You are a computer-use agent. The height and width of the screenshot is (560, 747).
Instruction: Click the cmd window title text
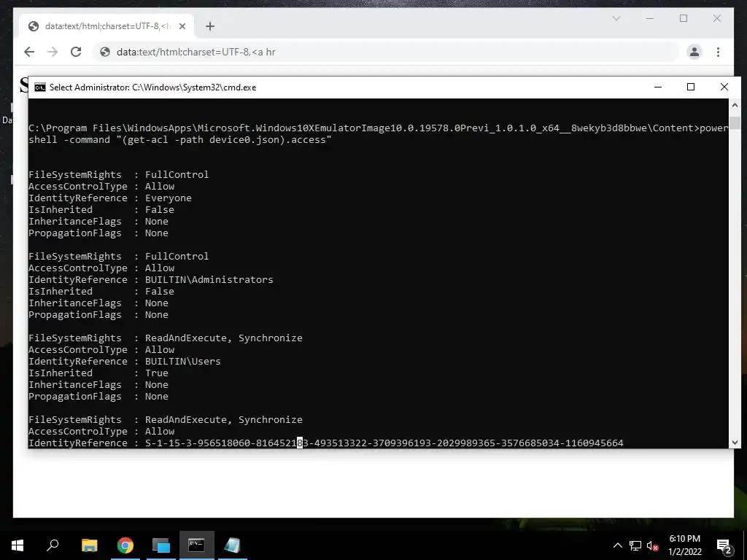point(153,87)
